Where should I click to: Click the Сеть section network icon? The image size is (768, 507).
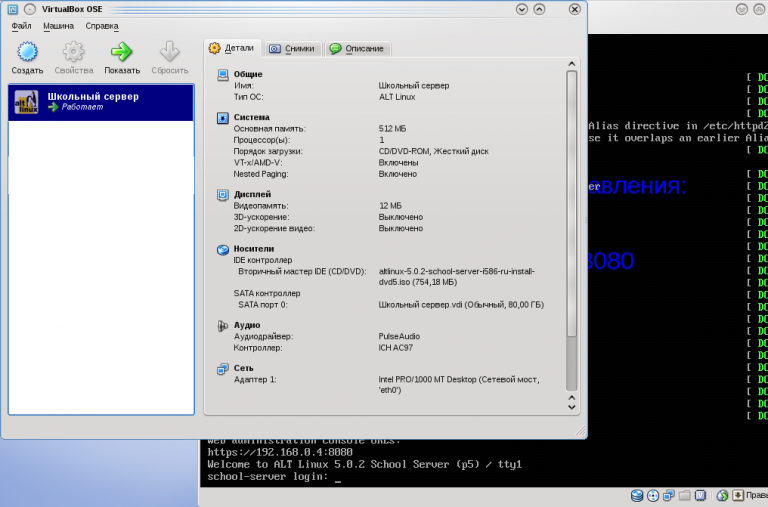pos(223,368)
